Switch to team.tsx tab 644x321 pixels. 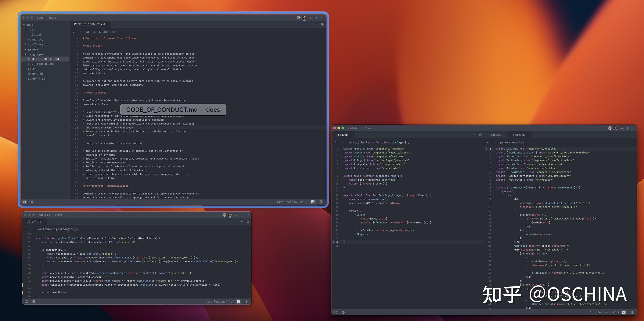(x=520, y=135)
